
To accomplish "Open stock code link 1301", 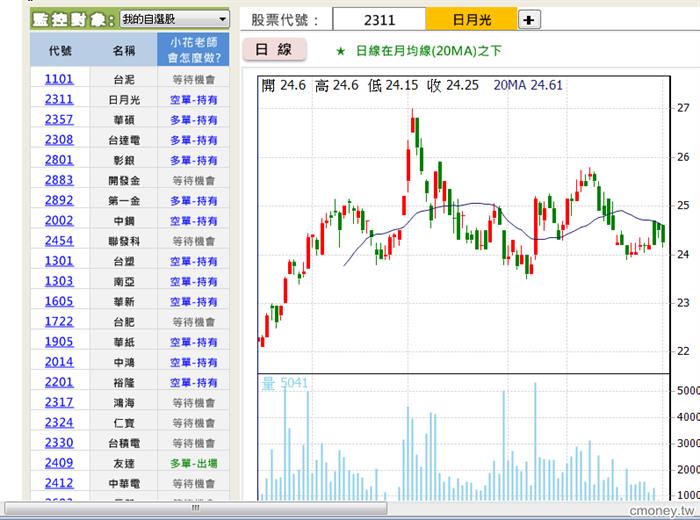I will 59,261.
